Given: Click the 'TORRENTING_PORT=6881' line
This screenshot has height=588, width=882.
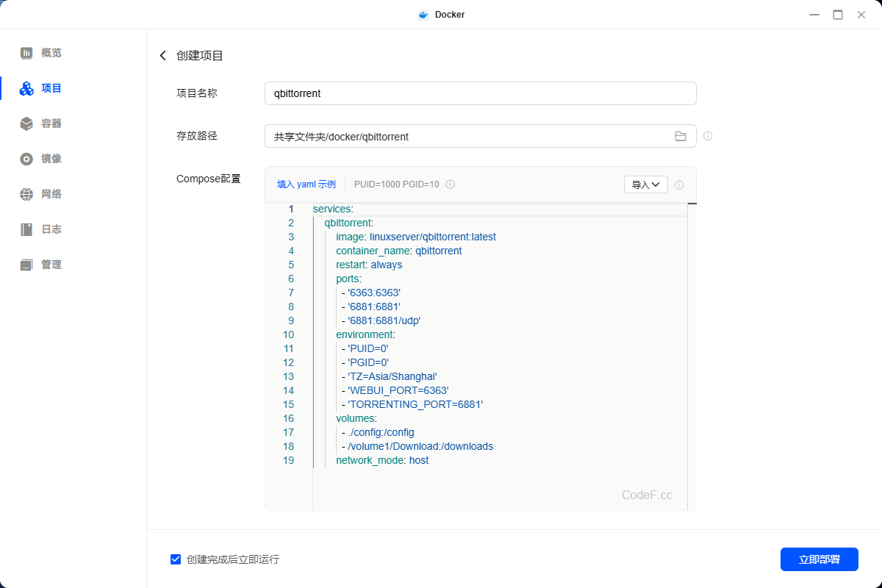Looking at the screenshot, I should [x=412, y=404].
